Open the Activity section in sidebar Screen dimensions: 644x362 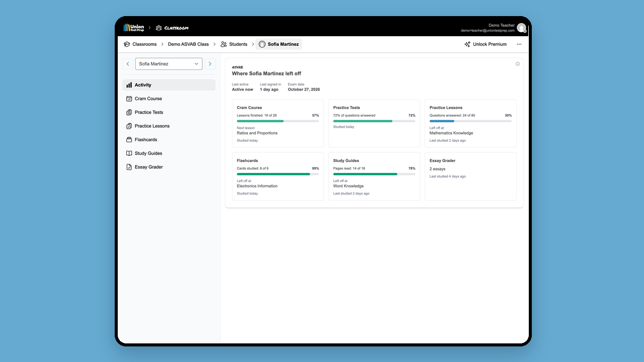169,85
